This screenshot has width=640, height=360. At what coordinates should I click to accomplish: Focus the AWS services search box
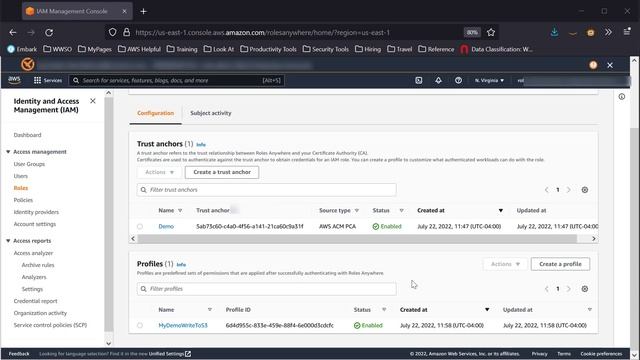pos(176,80)
